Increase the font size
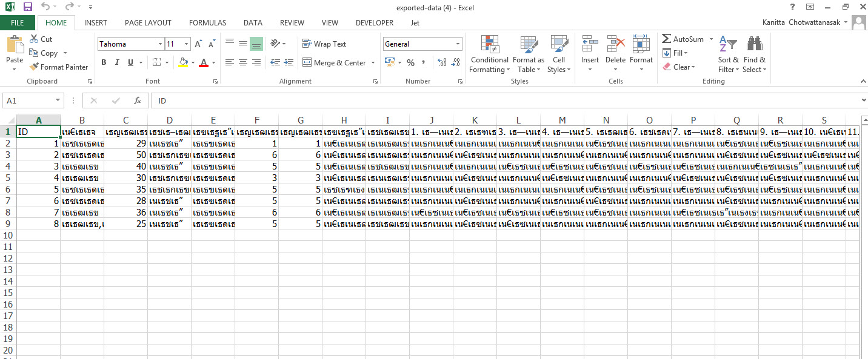Viewport: 868px width, 359px height. tap(199, 44)
